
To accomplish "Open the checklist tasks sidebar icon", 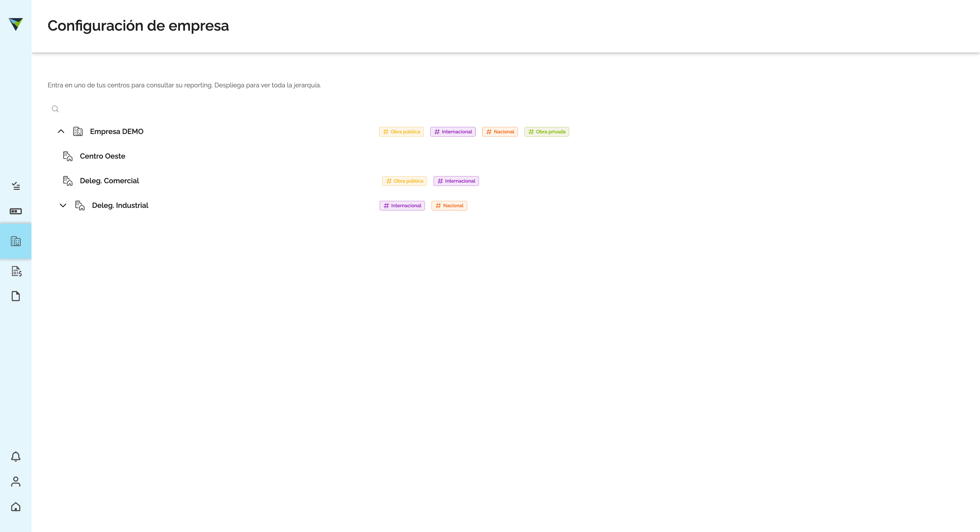I will click(16, 186).
